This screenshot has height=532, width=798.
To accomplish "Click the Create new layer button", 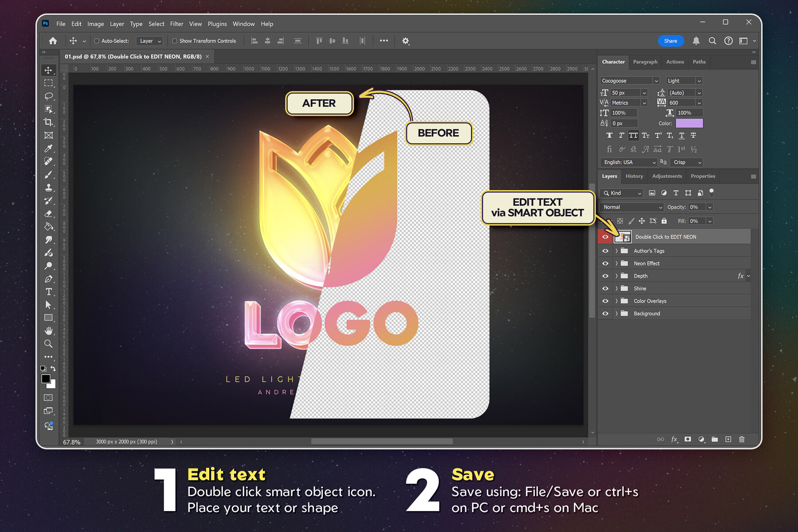I will [x=728, y=439].
